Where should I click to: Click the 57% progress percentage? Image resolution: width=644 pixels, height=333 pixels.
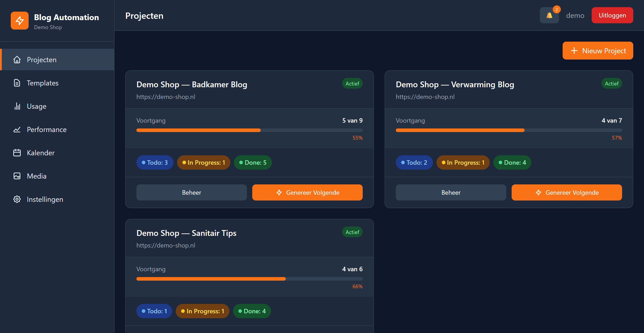click(617, 138)
